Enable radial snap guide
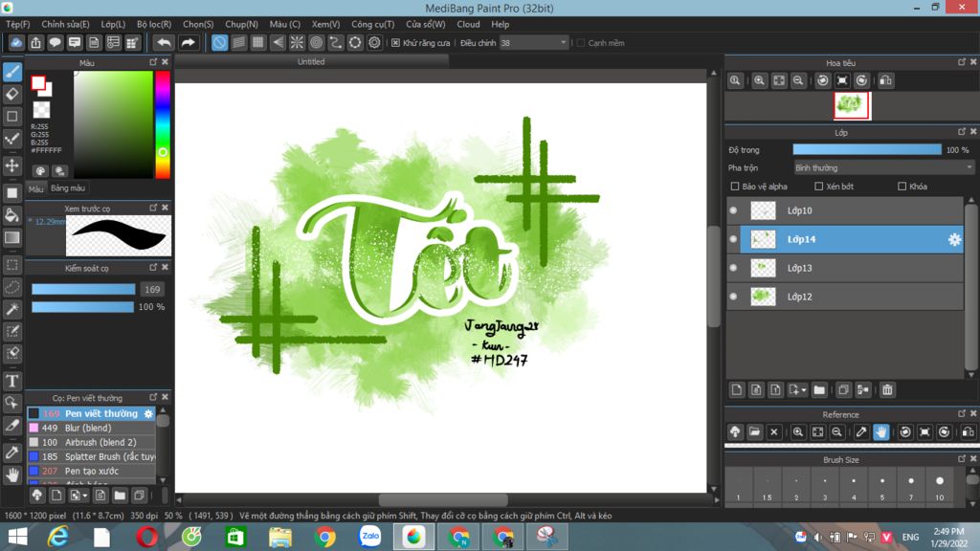Viewport: 980px width, 551px height. (x=297, y=42)
